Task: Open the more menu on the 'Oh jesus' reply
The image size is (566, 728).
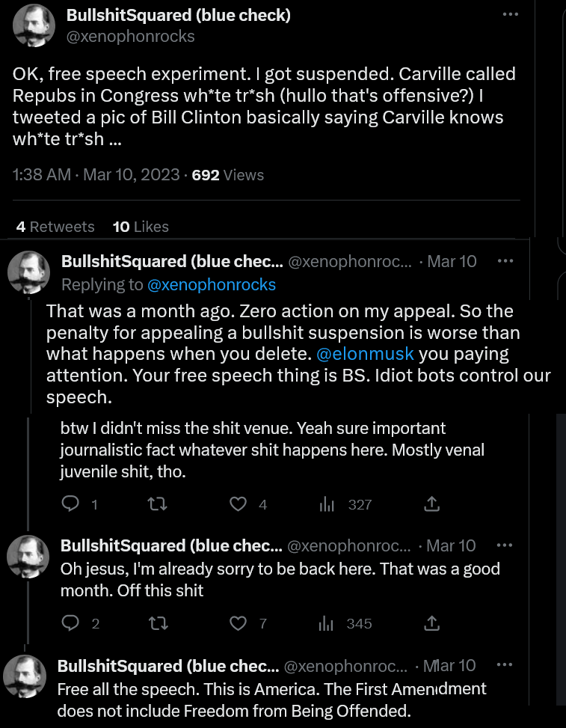Action: click(505, 545)
